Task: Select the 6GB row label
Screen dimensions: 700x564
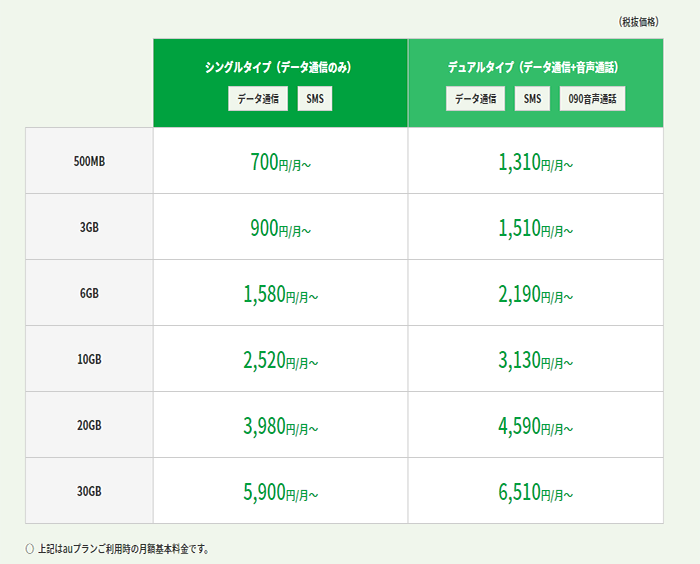Action: [89, 293]
